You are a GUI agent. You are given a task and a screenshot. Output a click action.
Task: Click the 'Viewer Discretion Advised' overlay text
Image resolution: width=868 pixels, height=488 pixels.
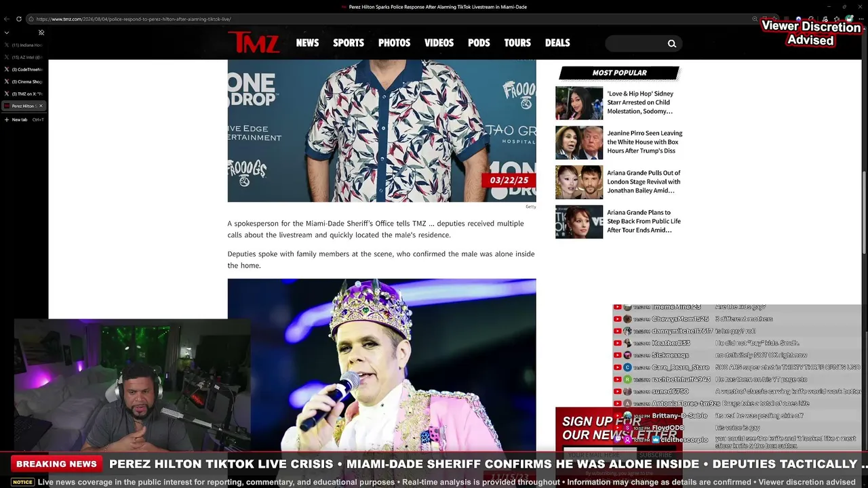811,33
